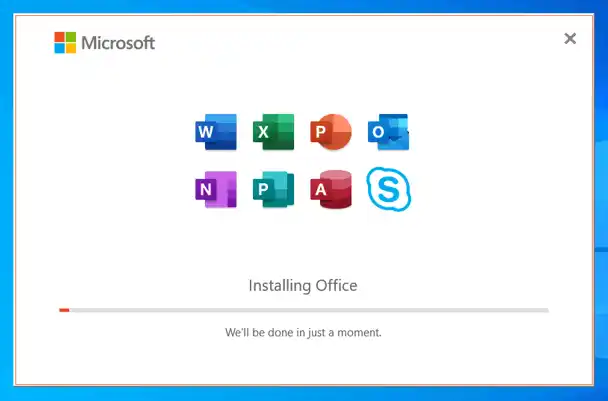The width and height of the screenshot is (608, 401).
Task: Click 'We'll be done in just a moment.' text
Action: tap(303, 333)
